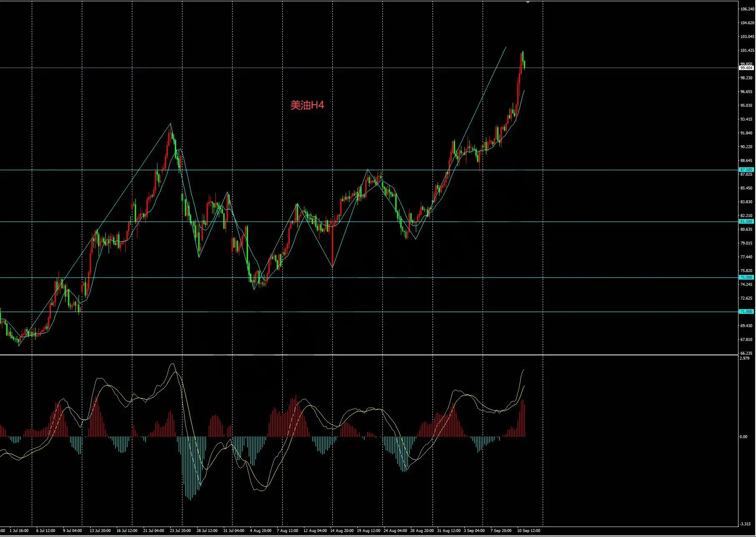
Task: Click the 14 Aug 20:00 time axis label
Action: pyautogui.click(x=342, y=531)
